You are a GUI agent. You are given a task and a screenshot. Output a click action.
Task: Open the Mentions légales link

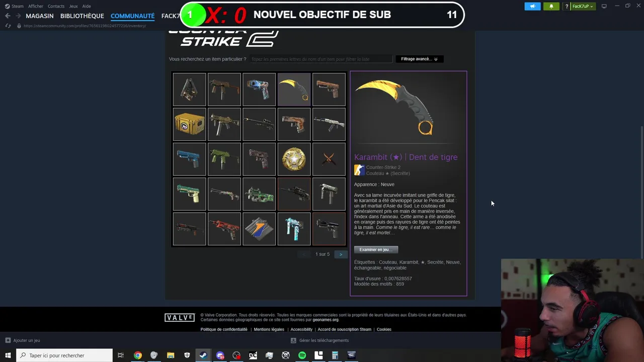click(x=269, y=329)
